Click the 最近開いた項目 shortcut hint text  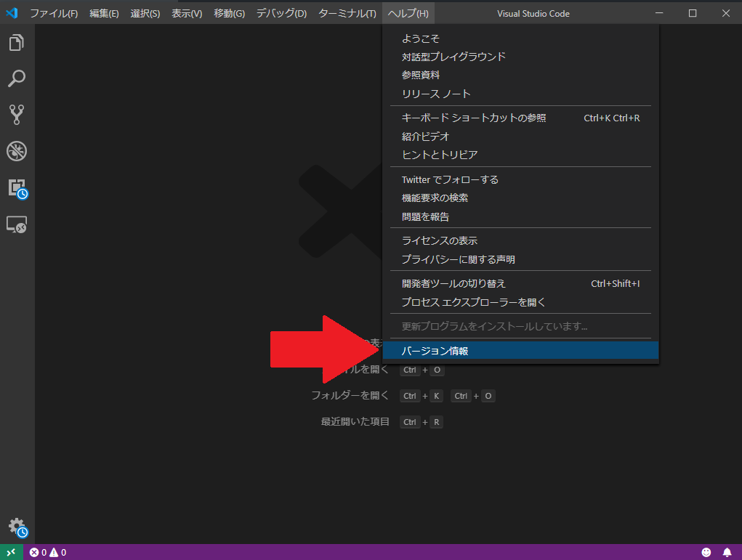[355, 421]
